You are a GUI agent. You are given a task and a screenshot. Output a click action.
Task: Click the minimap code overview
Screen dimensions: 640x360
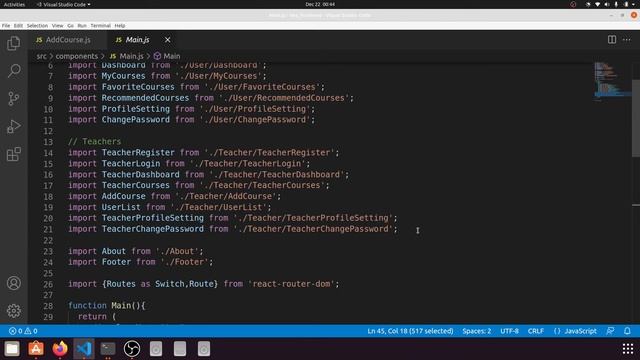coord(612,82)
